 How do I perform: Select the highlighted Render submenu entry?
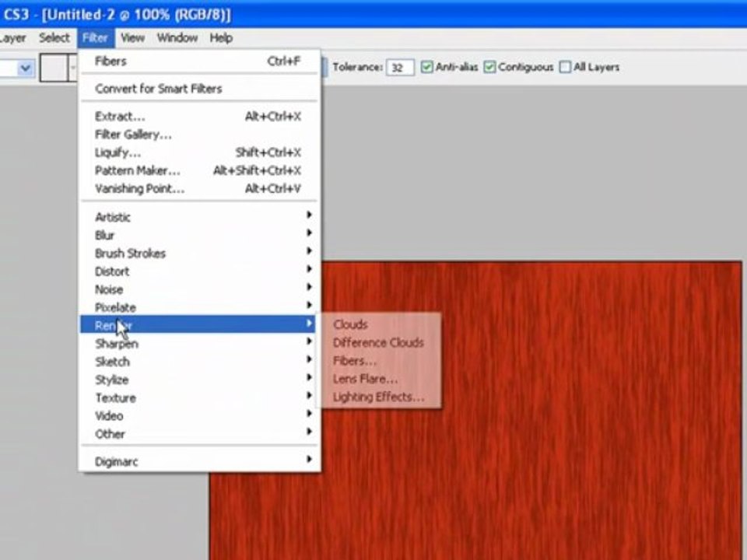point(198,325)
